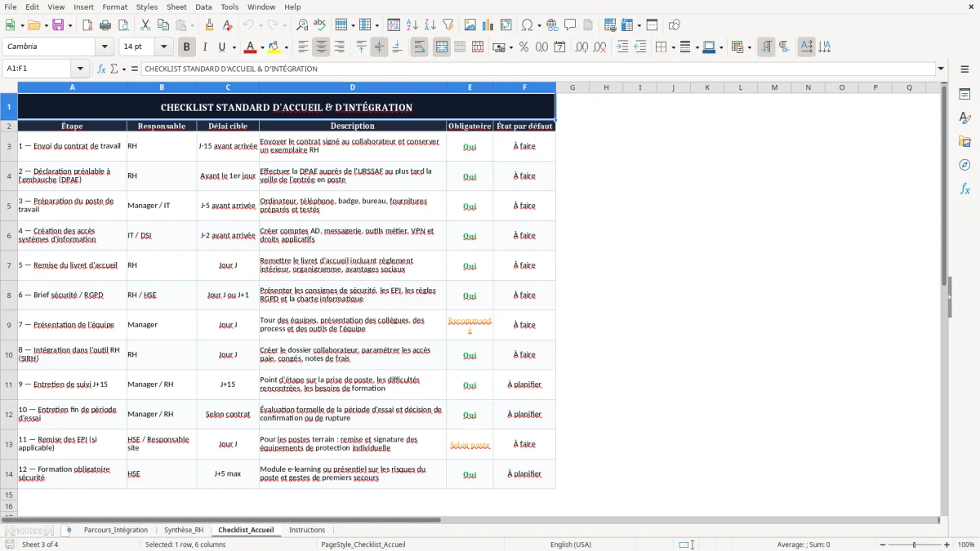Toggle Bold formatting
Viewport: 980px width, 551px height.
(x=186, y=47)
